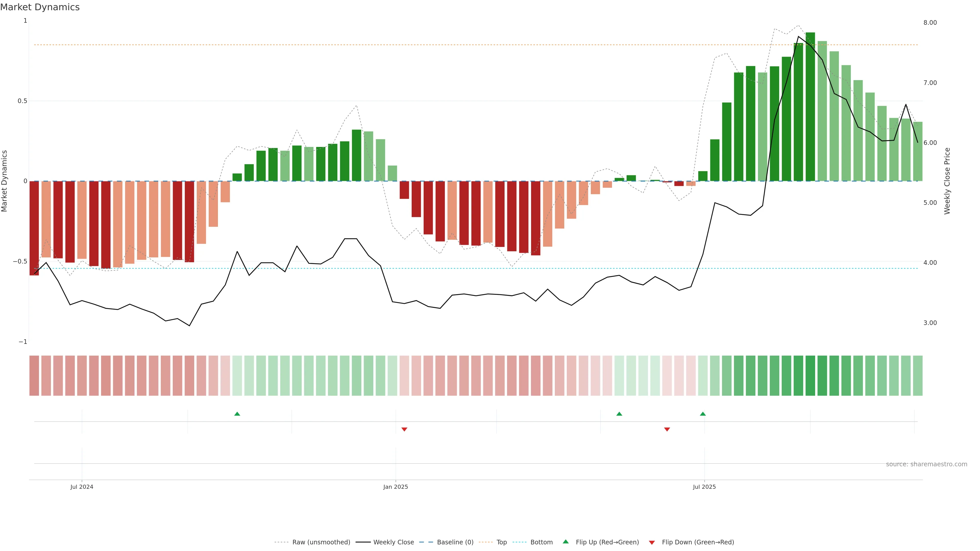Toggle Weekly Close legend entry
Screen dimensions: 980x551
(393, 542)
